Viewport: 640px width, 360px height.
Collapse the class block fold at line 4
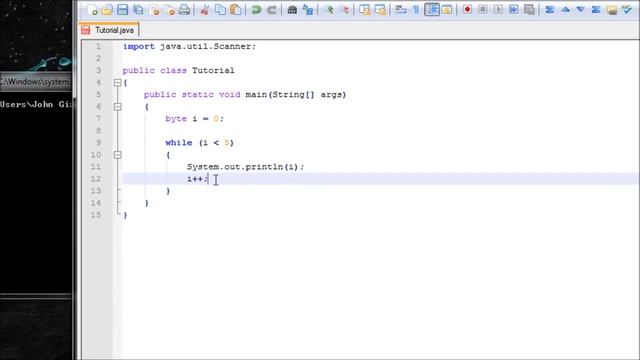[x=118, y=83]
